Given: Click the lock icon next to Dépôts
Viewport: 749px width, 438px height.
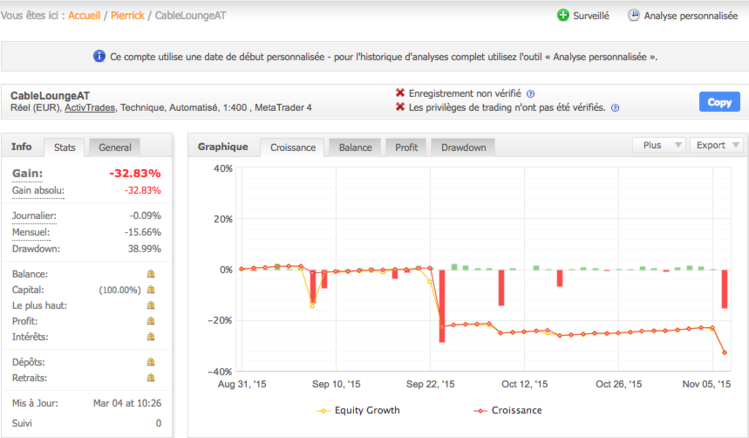Looking at the screenshot, I should [x=151, y=362].
